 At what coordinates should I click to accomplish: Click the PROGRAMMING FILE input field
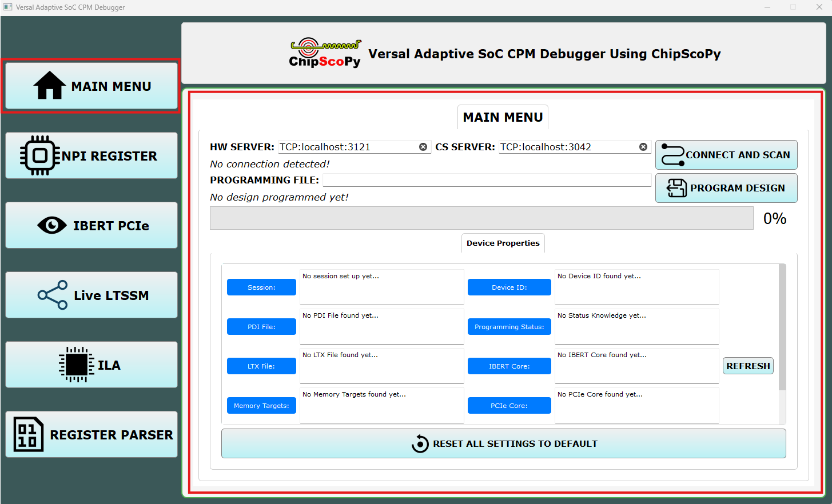487,179
